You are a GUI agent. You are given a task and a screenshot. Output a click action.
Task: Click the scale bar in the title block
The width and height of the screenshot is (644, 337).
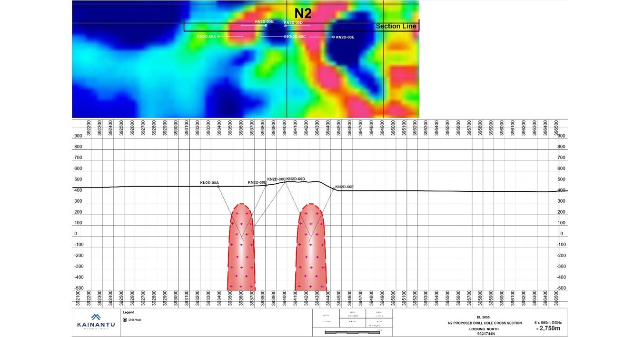[352, 332]
